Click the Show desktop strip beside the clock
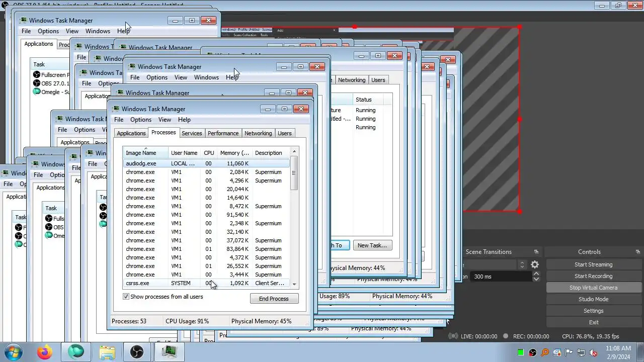This screenshot has height=362, width=644. point(640,352)
